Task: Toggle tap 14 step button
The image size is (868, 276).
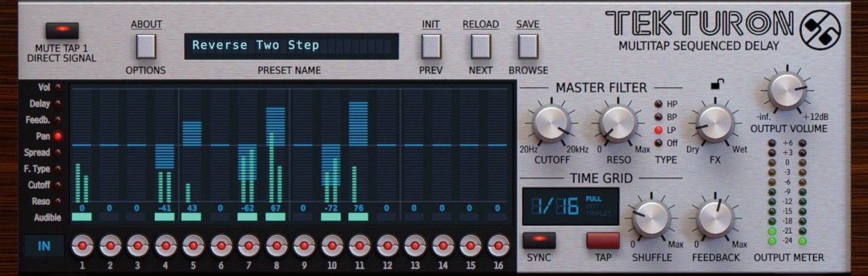Action: (443, 245)
